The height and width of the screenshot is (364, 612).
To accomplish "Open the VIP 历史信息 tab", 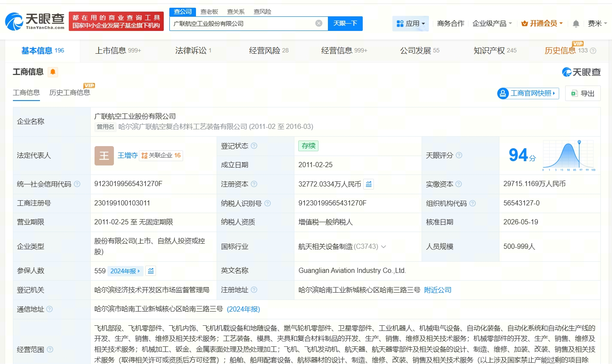I will pos(566,51).
